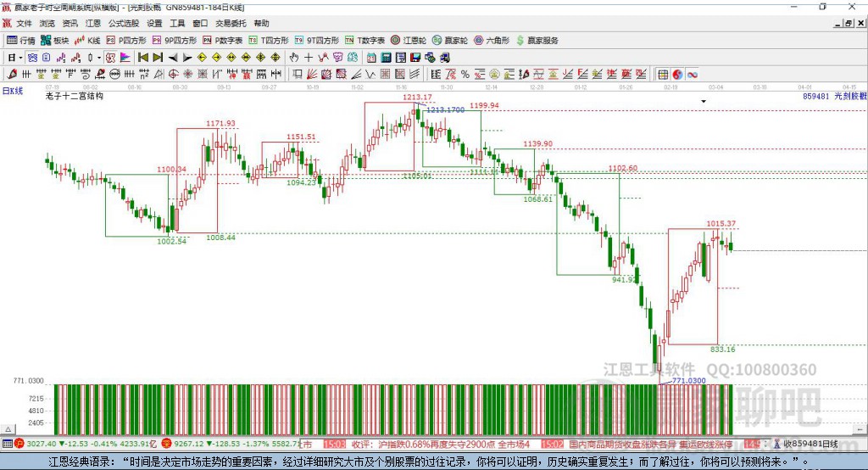
Task: Restore the inner child window
Action: [849, 23]
